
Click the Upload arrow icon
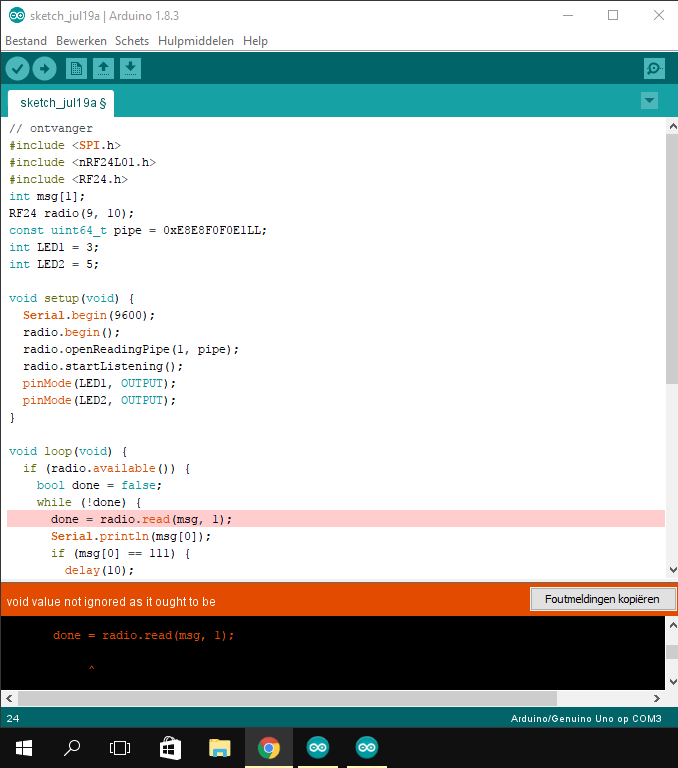(45, 68)
